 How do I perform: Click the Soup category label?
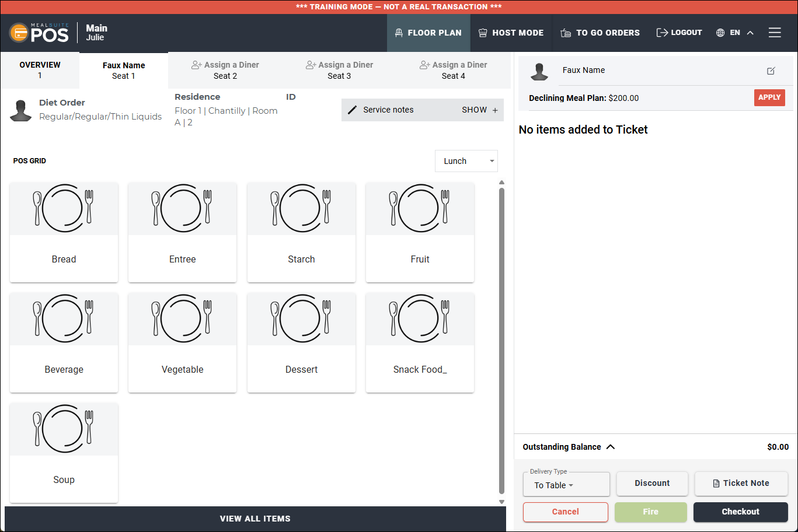point(64,480)
